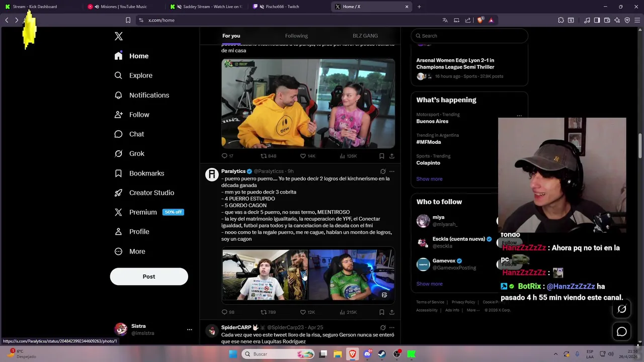Repost Paralytics post with 789 reposts
The image size is (644, 362).
[268, 312]
